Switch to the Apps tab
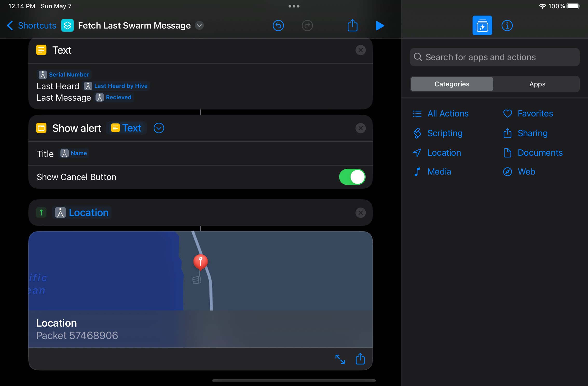Screen dimensions: 588x386 pyautogui.click(x=537, y=84)
